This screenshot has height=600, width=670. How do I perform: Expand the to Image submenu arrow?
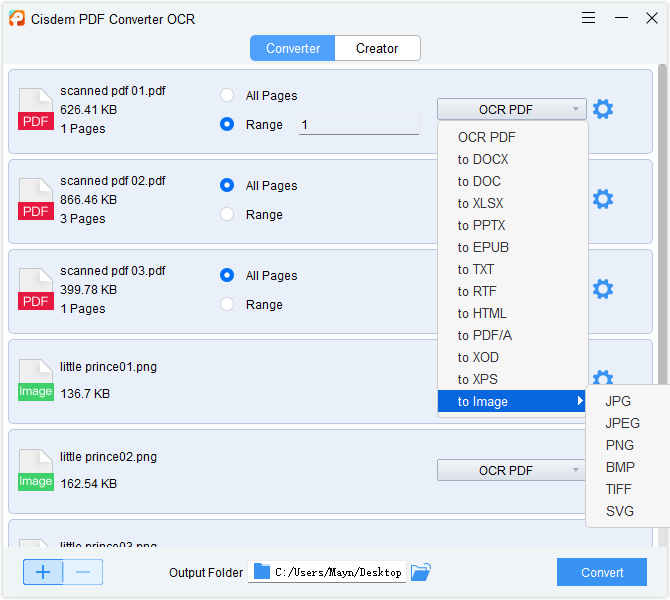[579, 401]
